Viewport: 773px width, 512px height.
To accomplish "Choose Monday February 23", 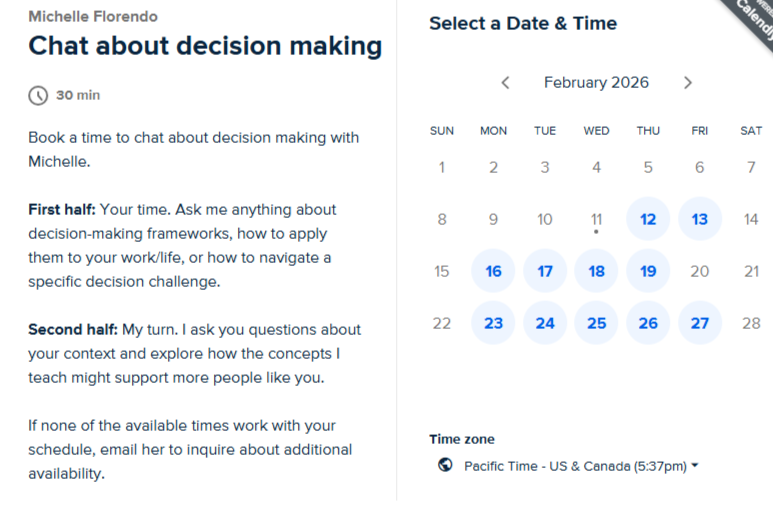I will coord(493,323).
